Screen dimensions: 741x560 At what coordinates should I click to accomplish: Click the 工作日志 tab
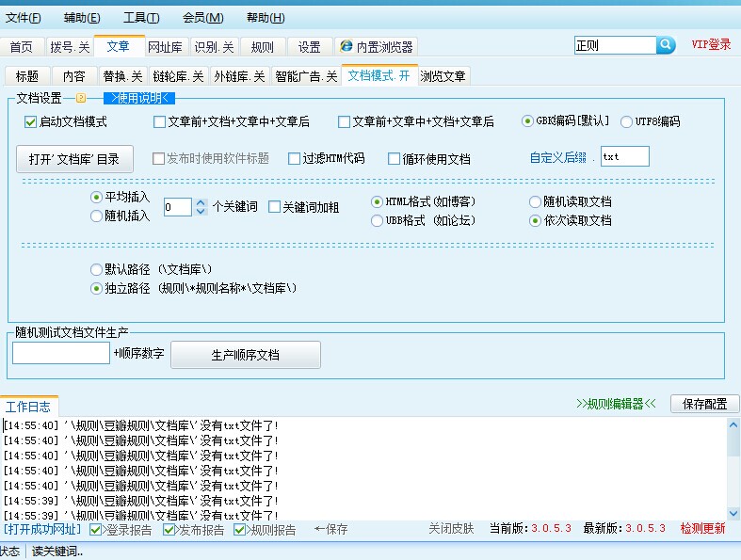[28, 407]
